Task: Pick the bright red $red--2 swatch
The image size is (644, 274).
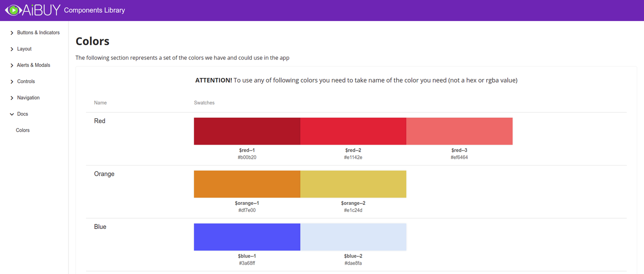Action: pos(353,131)
